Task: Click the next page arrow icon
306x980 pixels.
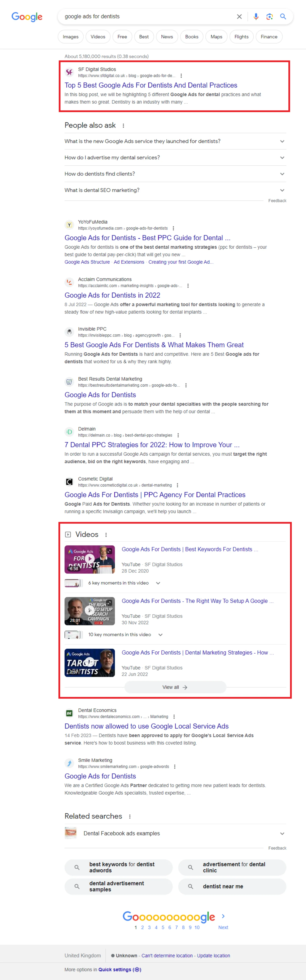Action: click(223, 916)
